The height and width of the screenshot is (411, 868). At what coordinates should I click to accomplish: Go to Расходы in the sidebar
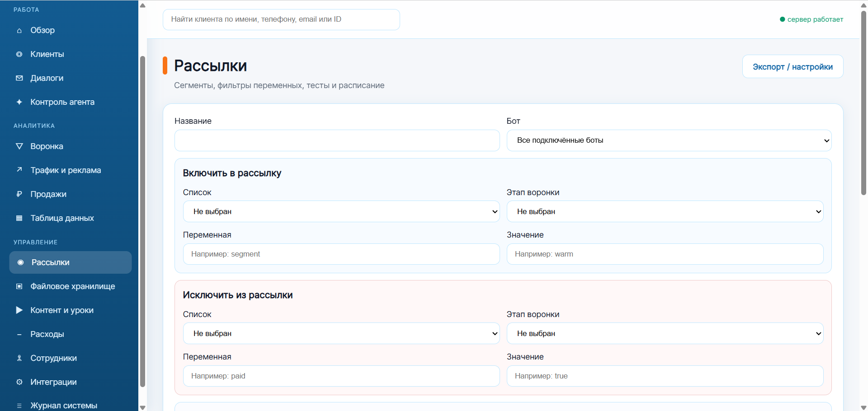(x=71, y=334)
